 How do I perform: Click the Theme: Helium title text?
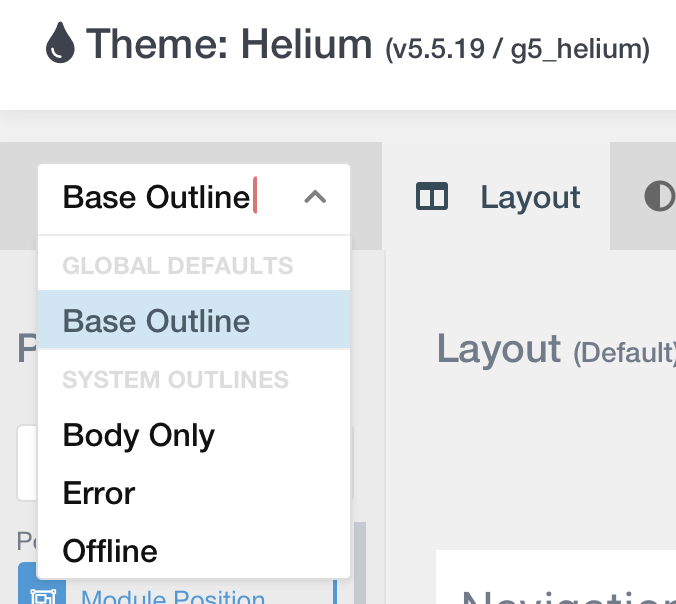click(x=229, y=44)
